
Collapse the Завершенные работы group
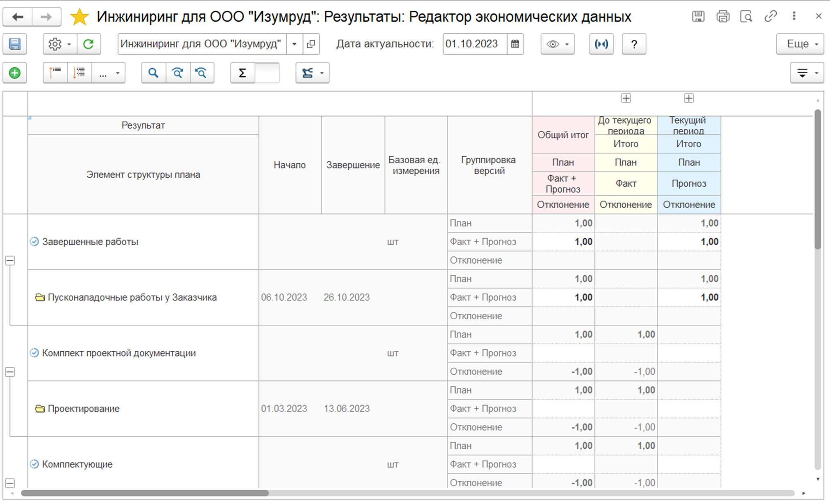(x=10, y=260)
